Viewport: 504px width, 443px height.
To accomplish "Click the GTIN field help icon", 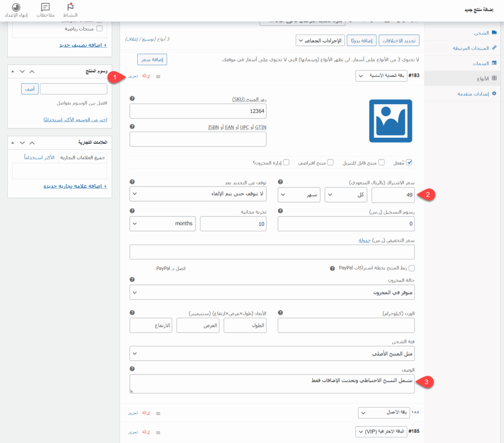I will (132, 127).
